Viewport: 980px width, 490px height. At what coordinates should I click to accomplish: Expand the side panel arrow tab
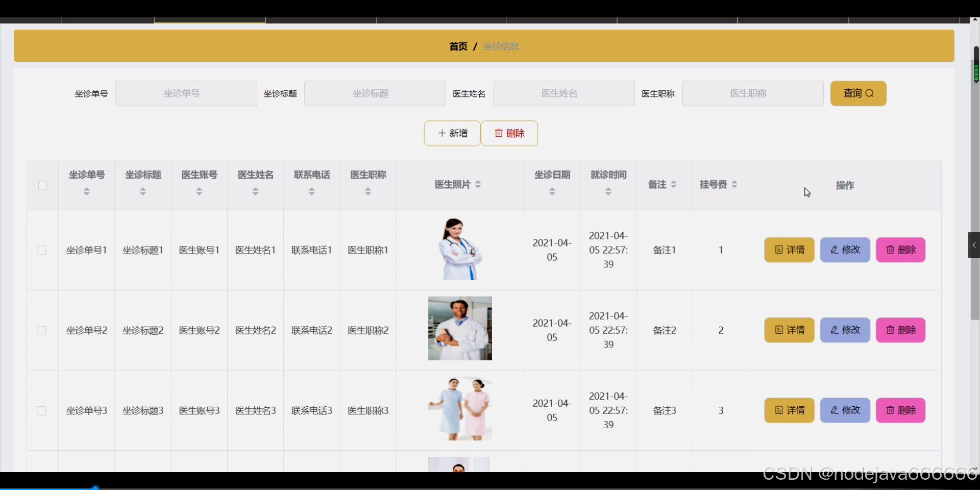click(974, 245)
